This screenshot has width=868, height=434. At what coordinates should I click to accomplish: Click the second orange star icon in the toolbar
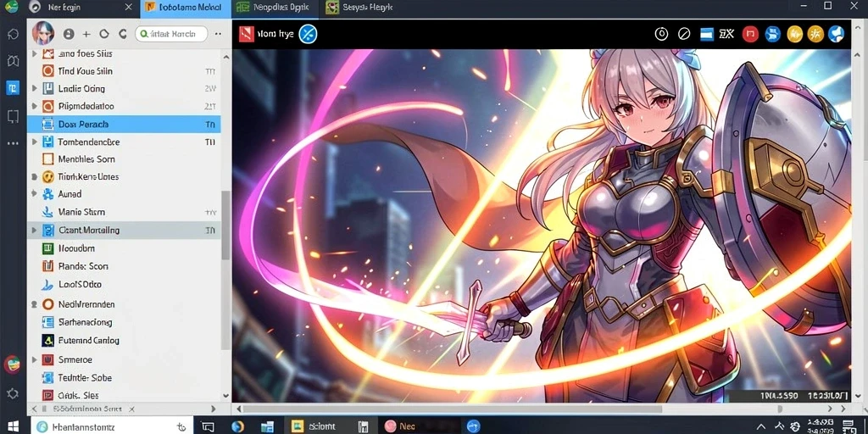pos(815,34)
